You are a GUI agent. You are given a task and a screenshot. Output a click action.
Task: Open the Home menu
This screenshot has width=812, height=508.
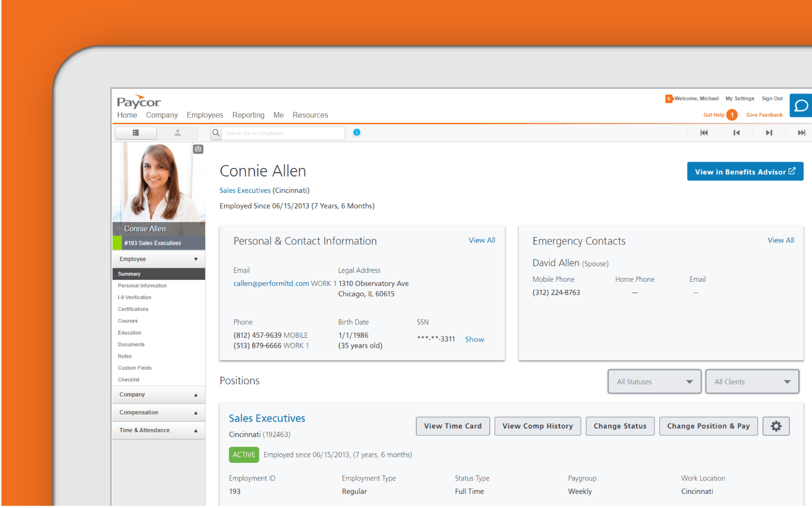pos(127,115)
